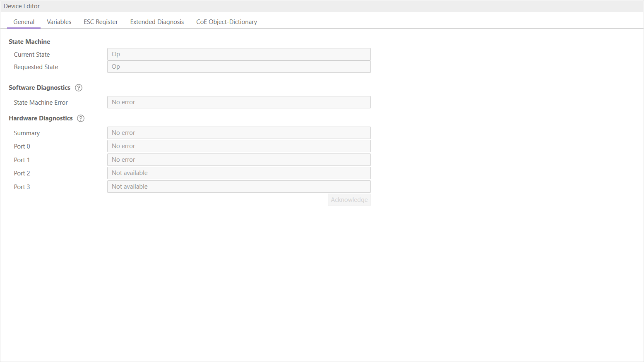Click the Software Diagnostics heading text
The image size is (644, 362).
pos(39,88)
